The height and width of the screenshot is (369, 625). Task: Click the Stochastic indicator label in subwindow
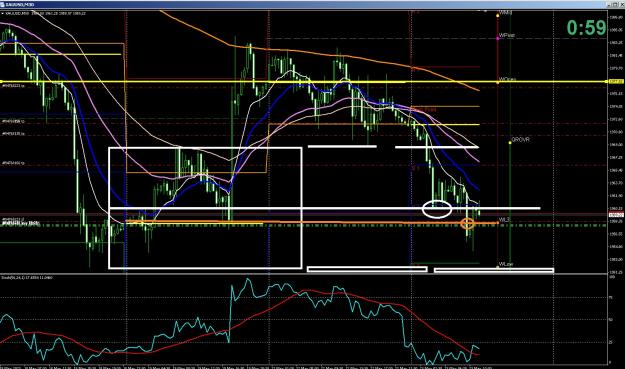coord(28,277)
